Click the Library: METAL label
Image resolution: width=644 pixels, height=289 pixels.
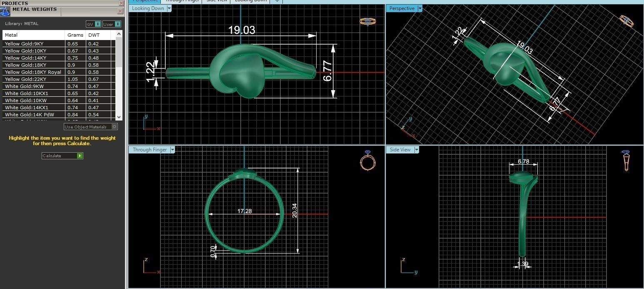tap(22, 24)
